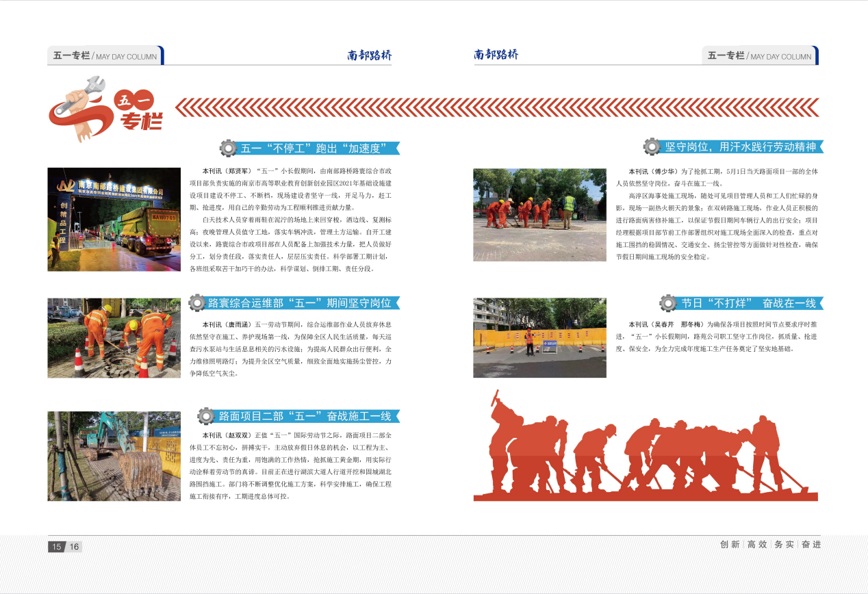Click the gear icon beside 坚守岗位 headline
Screen dimensions: 868x594
tap(652, 146)
